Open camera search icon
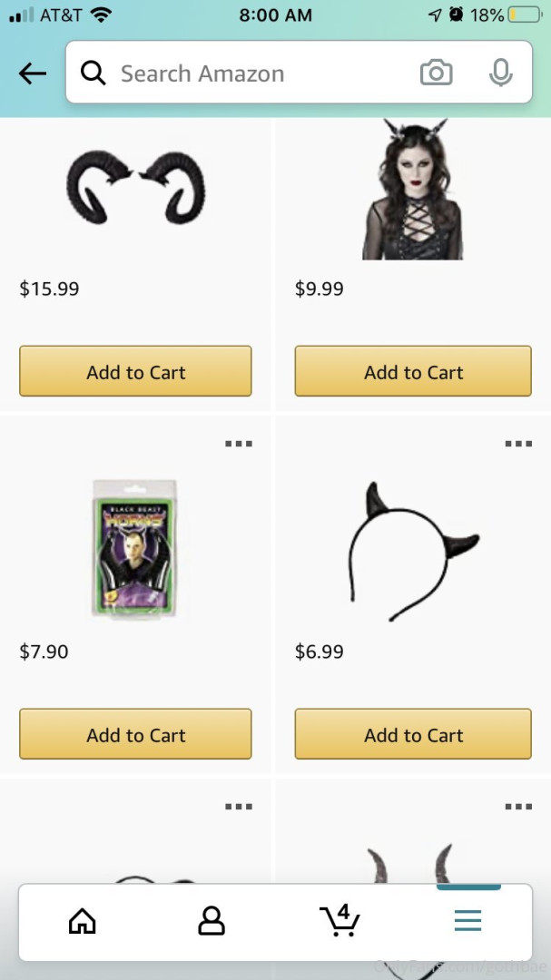 coord(436,73)
